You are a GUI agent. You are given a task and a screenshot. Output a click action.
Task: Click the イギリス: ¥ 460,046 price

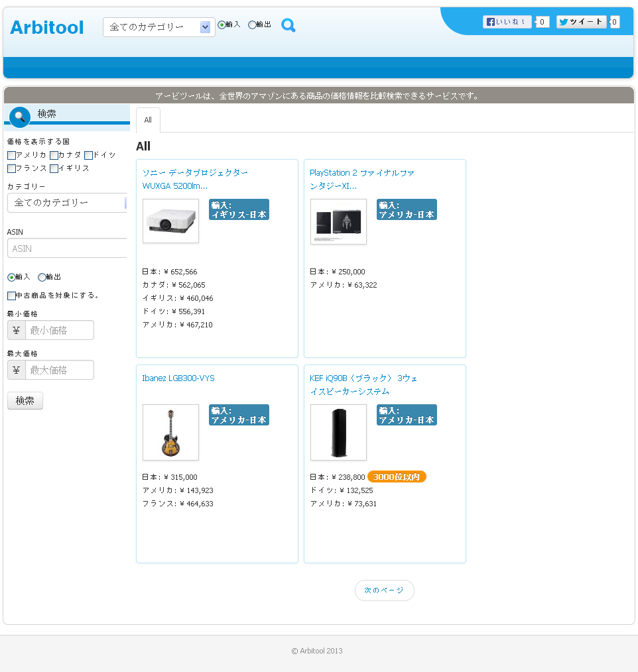click(178, 298)
